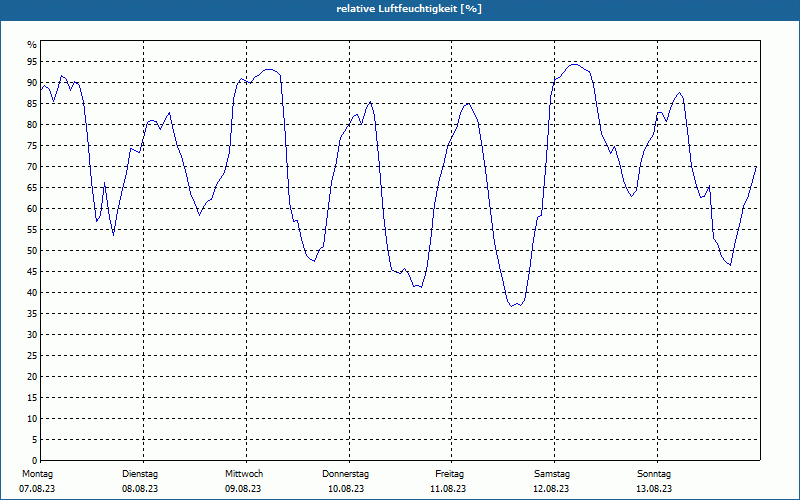Screen dimensions: 800x500
Task: Click the 'Mittwoch' day label
Action: click(x=244, y=474)
